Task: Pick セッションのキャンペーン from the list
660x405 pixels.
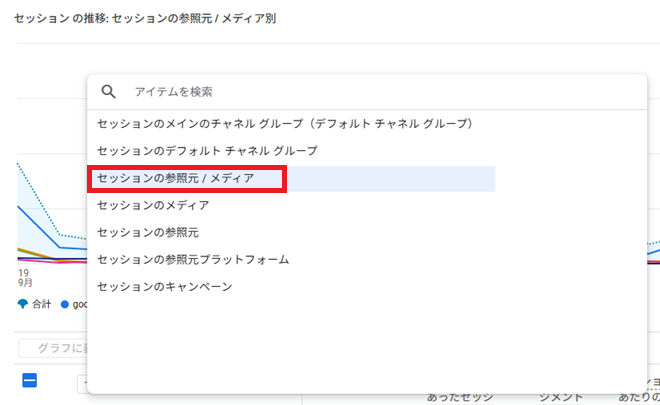Action: pyautogui.click(x=164, y=286)
